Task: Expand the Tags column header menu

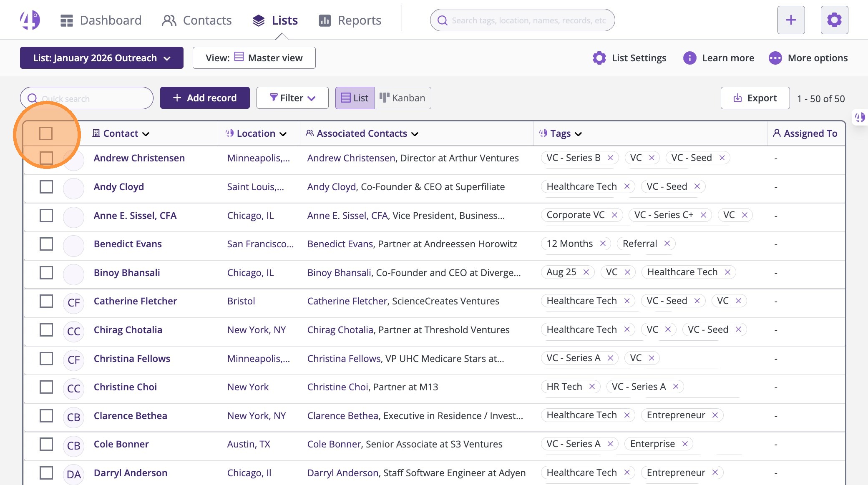Action: pyautogui.click(x=578, y=134)
